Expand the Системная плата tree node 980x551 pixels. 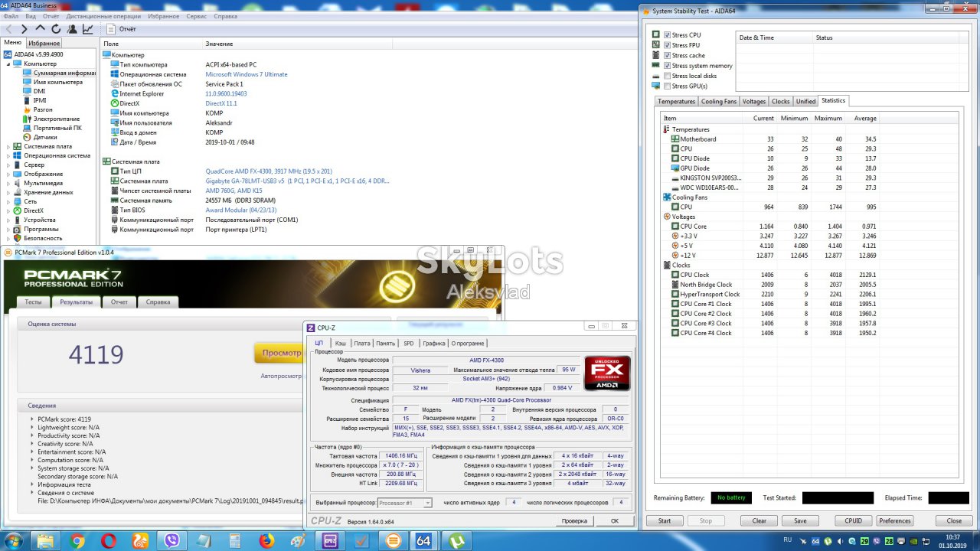click(x=8, y=146)
